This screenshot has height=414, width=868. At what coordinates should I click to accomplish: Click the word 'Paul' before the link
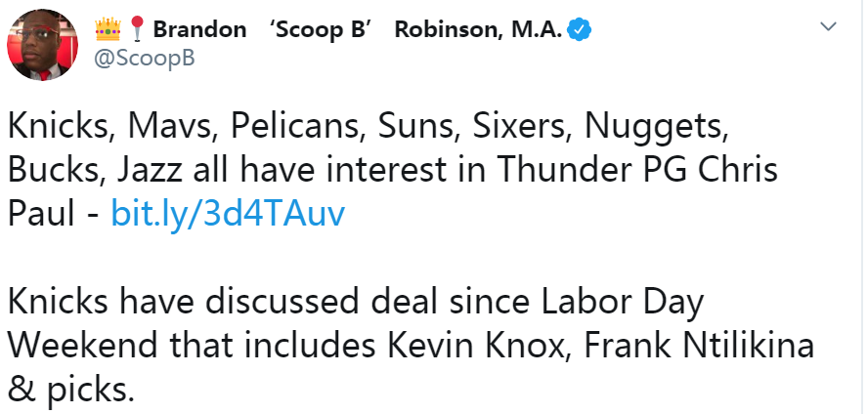tap(41, 213)
